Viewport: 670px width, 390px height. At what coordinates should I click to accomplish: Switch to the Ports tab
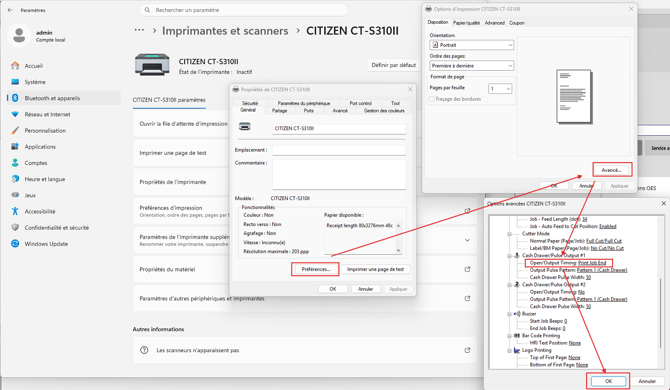(x=309, y=111)
